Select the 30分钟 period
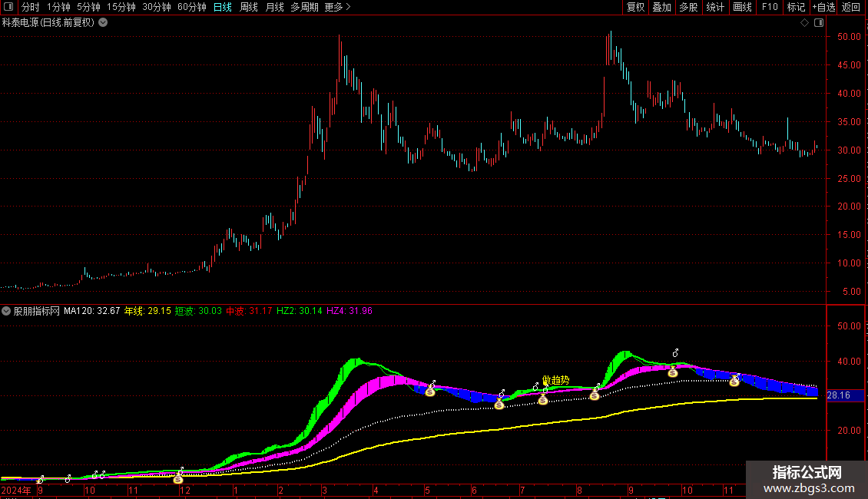 (x=157, y=7)
